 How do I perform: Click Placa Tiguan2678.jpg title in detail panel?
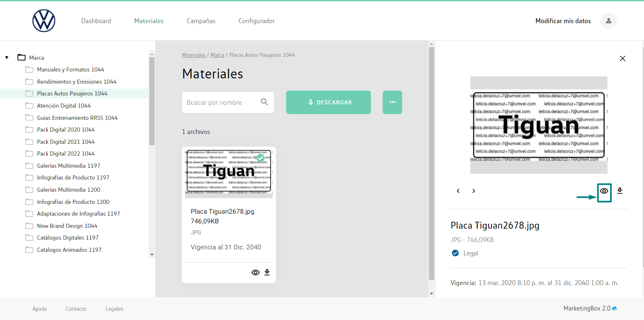pyautogui.click(x=495, y=225)
